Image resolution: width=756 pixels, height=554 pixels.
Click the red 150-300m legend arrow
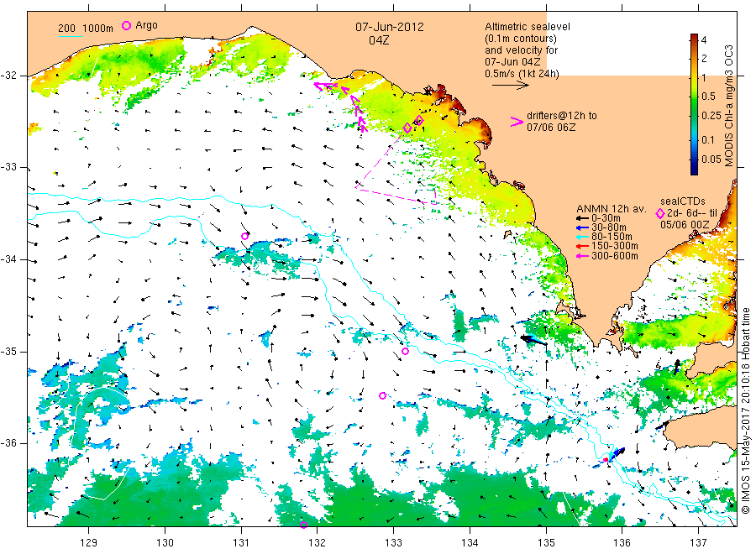[583, 246]
